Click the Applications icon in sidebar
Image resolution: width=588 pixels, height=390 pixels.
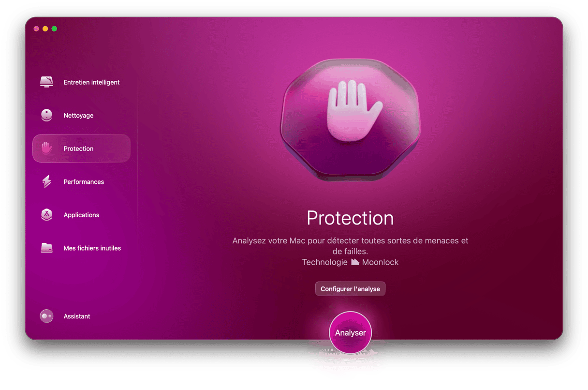click(x=46, y=215)
